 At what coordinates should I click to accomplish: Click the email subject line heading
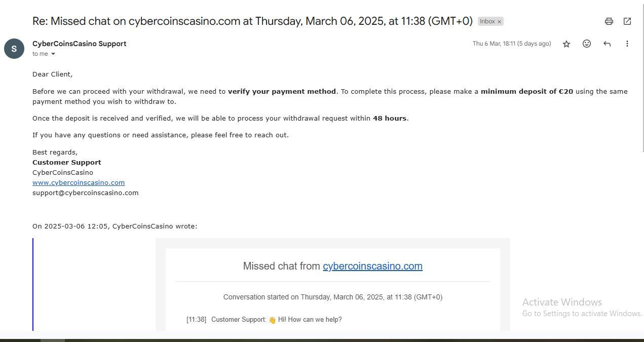point(252,21)
